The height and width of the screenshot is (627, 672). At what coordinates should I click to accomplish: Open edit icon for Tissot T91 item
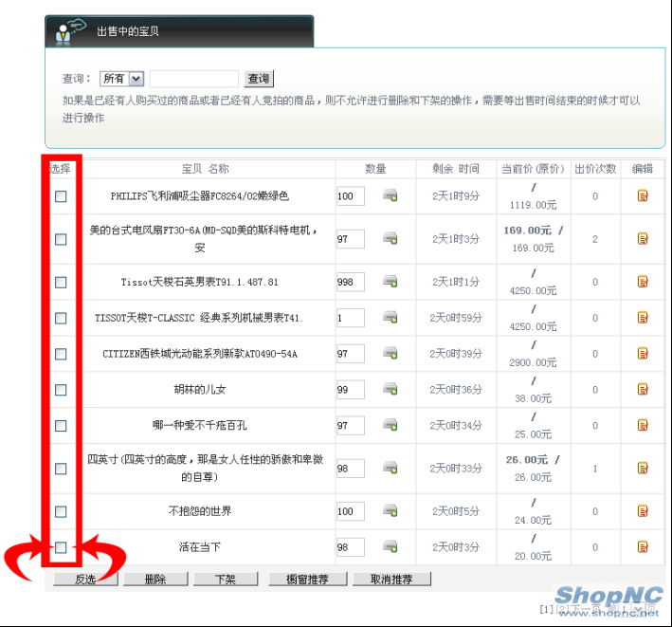tap(643, 282)
